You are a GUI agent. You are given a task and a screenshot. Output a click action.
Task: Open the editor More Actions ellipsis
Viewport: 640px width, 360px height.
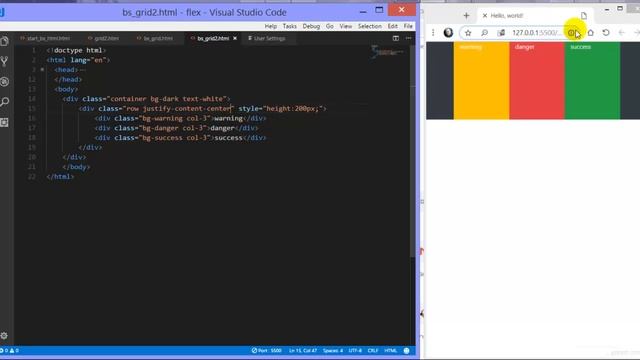(x=409, y=38)
